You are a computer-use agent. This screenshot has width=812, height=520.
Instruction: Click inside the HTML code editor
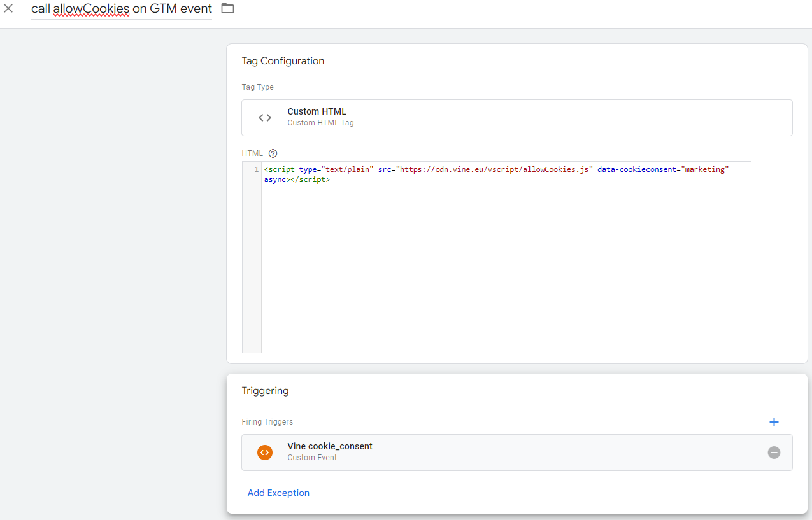[x=506, y=257]
